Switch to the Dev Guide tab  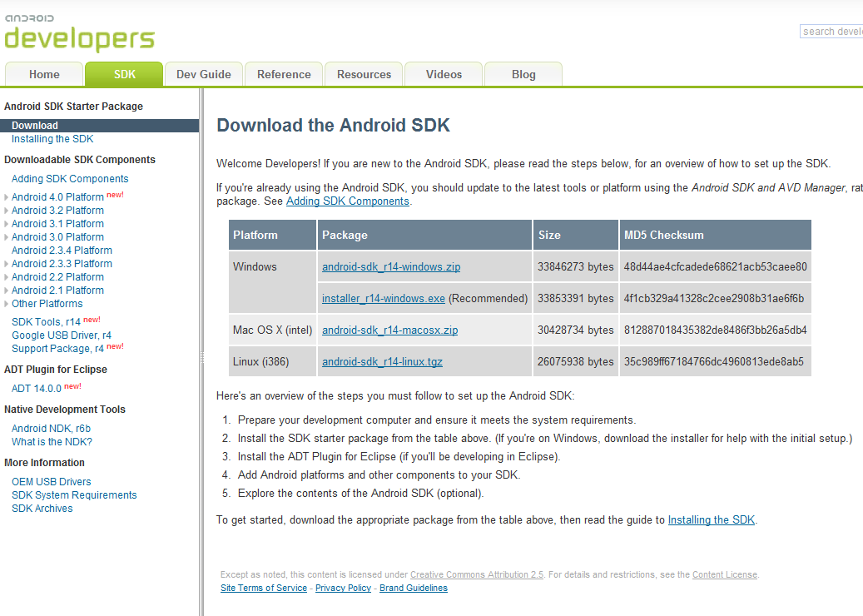click(x=204, y=74)
